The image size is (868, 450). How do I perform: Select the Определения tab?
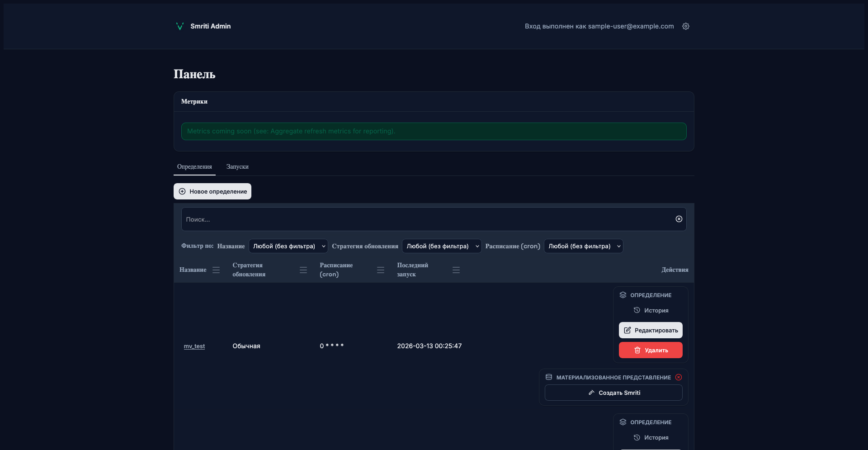click(x=194, y=167)
